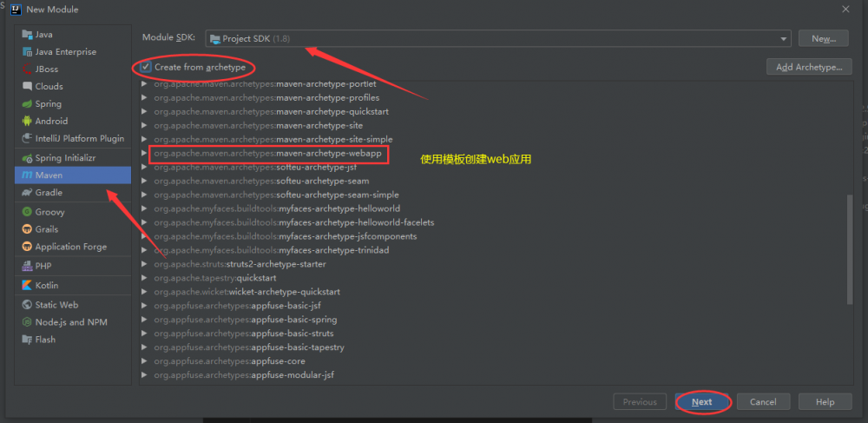Close the New Module dialog
Image resolution: width=868 pixels, height=423 pixels.
[x=845, y=9]
